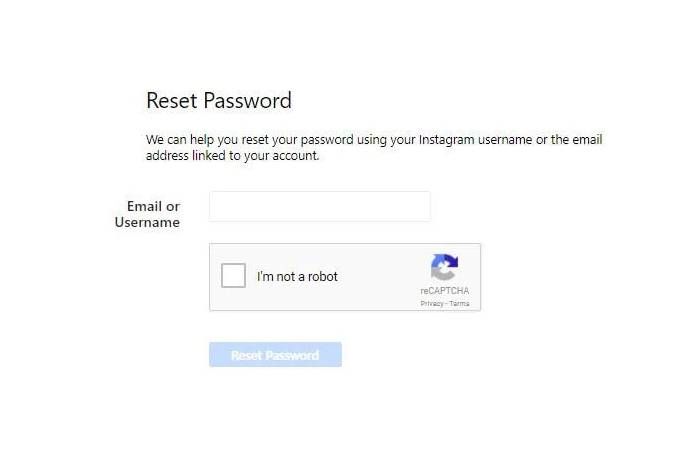The image size is (700, 450).
Task: Click the "Reset Password" page heading
Action: tap(218, 100)
